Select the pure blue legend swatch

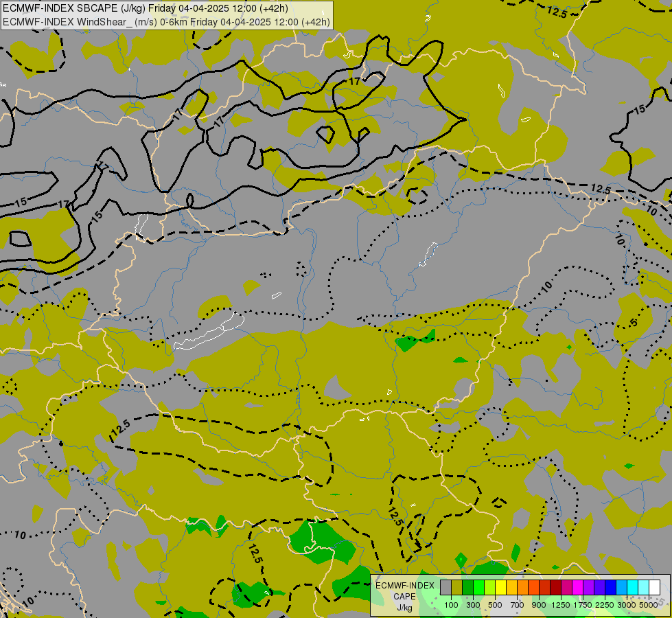[x=611, y=587]
